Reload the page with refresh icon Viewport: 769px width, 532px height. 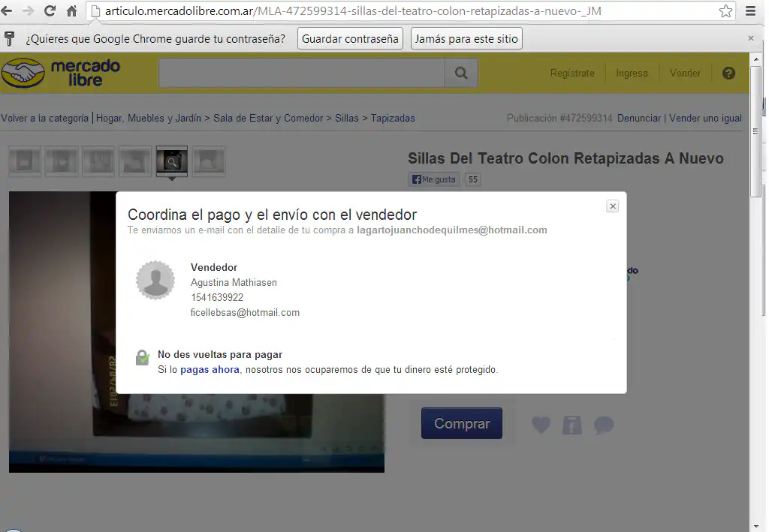pyautogui.click(x=50, y=11)
